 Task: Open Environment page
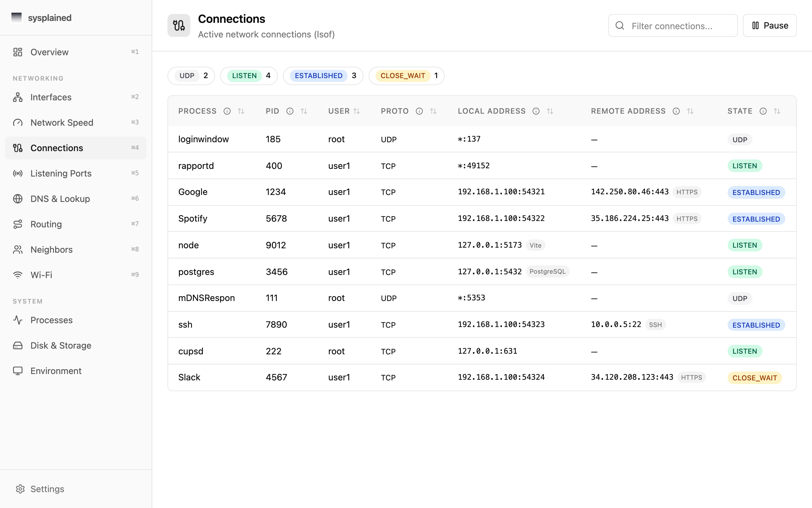pyautogui.click(x=76, y=371)
